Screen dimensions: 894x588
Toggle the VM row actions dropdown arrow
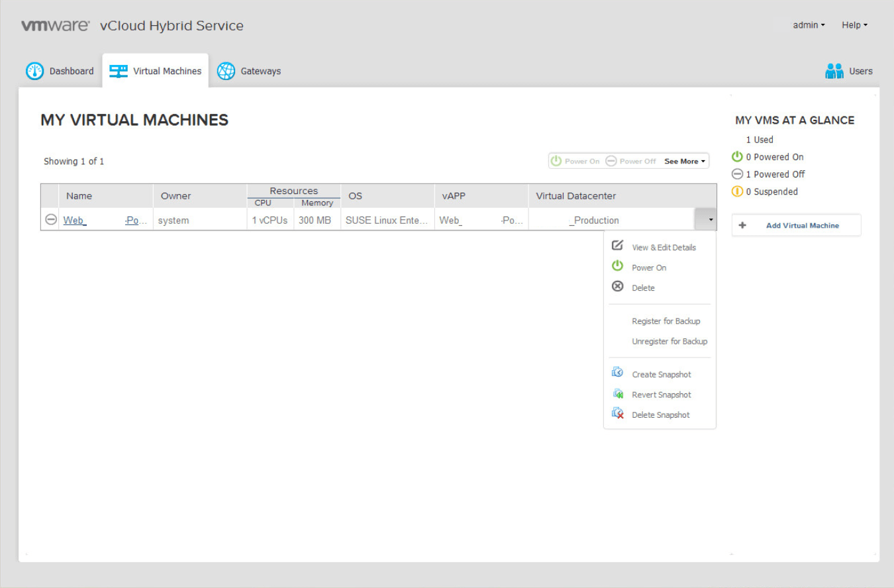[x=705, y=220]
